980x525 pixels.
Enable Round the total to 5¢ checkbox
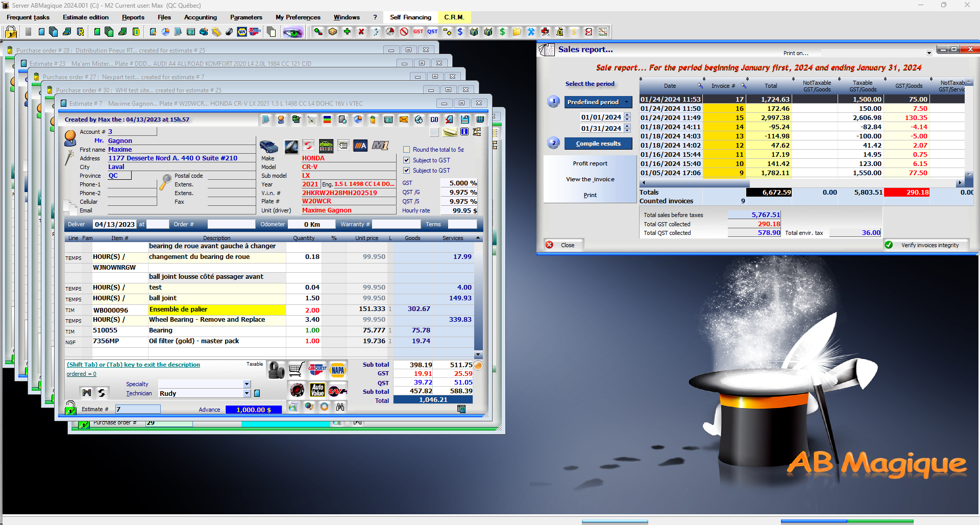[407, 150]
